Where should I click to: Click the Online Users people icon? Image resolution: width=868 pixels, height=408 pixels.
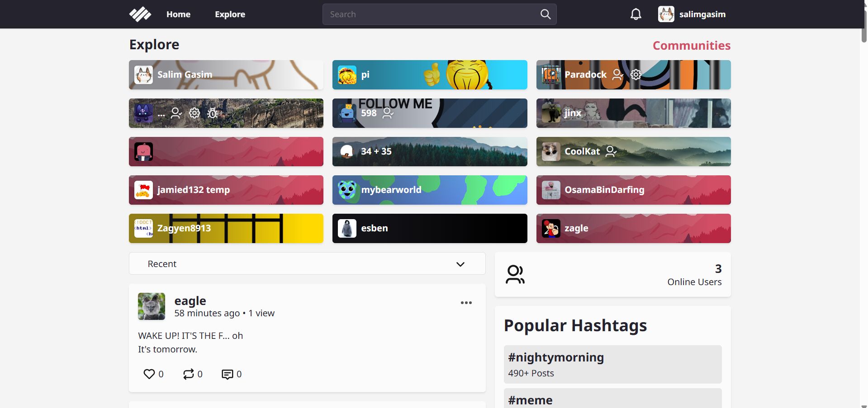[515, 274]
